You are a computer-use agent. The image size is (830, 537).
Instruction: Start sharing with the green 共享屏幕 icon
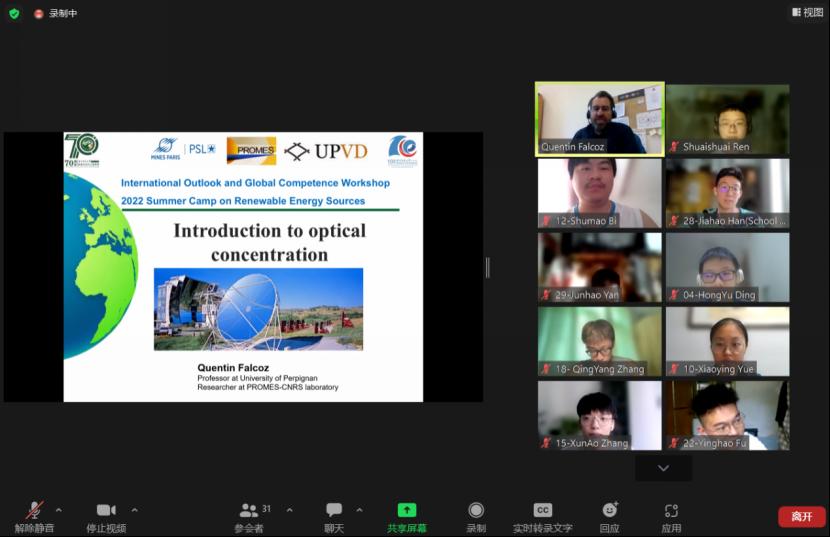coord(407,511)
